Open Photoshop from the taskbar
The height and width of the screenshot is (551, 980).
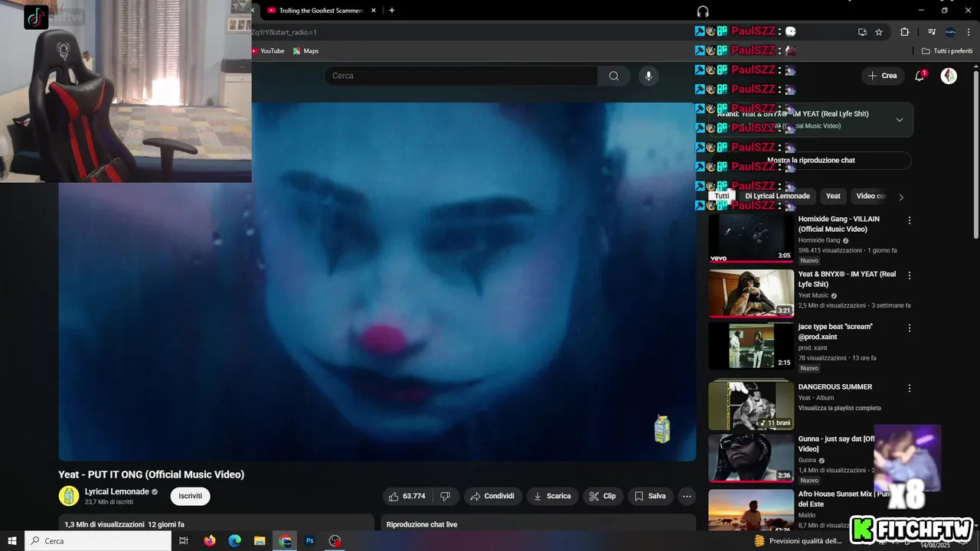[x=310, y=541]
